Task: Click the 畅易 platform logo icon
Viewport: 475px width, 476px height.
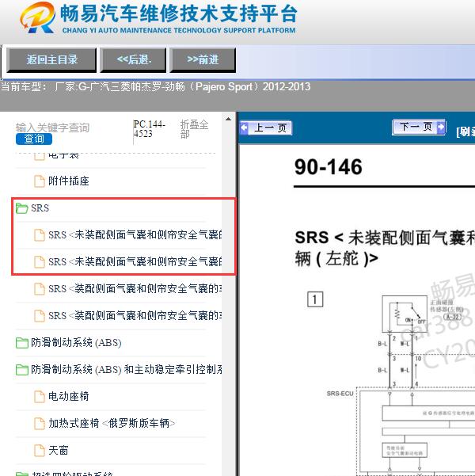Action: (x=38, y=17)
